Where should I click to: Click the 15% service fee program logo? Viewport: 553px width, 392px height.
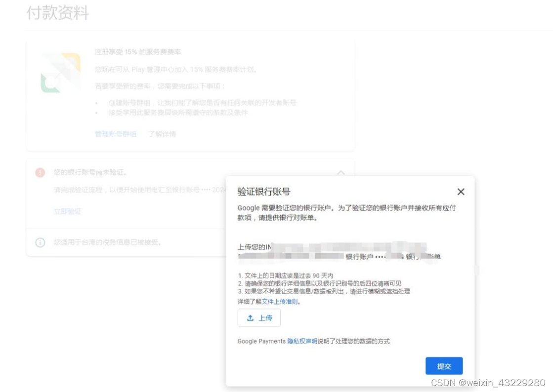pyautogui.click(x=61, y=73)
